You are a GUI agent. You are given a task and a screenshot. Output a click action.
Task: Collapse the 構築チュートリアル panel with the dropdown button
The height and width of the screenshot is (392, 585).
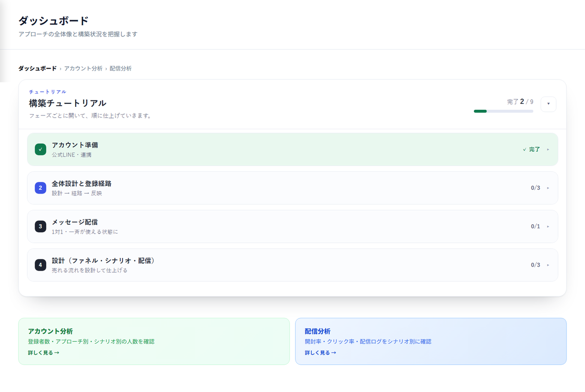[x=548, y=104]
